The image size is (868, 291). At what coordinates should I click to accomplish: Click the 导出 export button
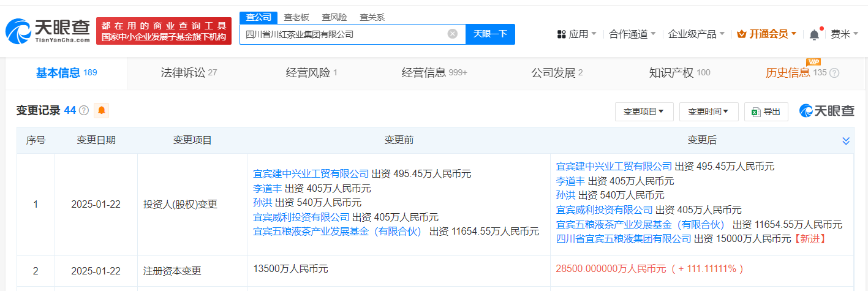766,111
